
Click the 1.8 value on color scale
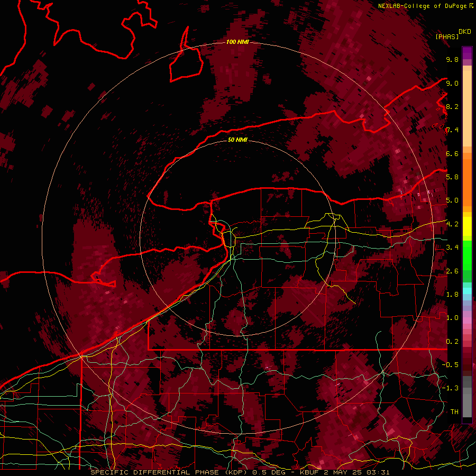452,295
